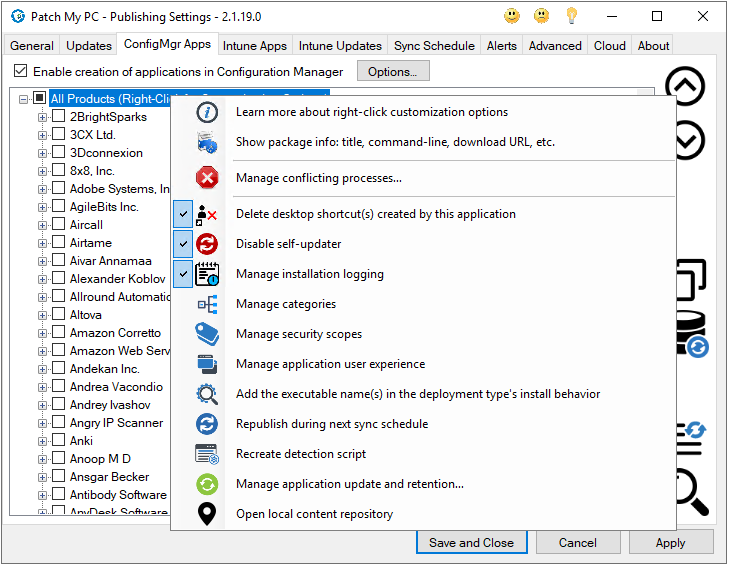Click the package truck icon for package info
Screen dimensions: 729x566
click(207, 142)
